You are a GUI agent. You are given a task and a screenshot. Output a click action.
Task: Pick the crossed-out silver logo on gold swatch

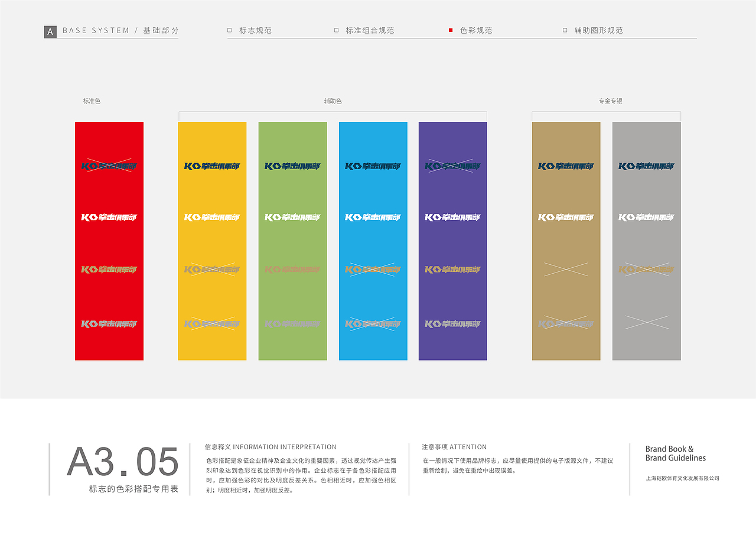566,324
